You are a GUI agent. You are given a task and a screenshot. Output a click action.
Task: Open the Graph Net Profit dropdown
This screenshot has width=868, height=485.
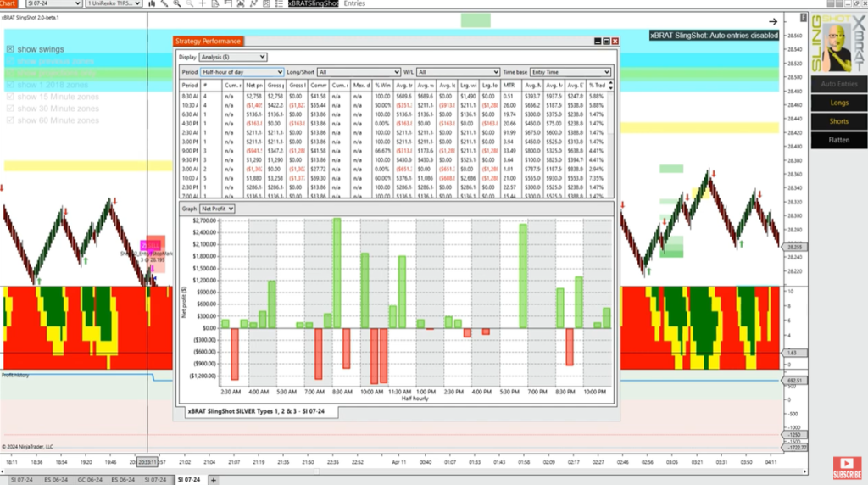pos(218,209)
